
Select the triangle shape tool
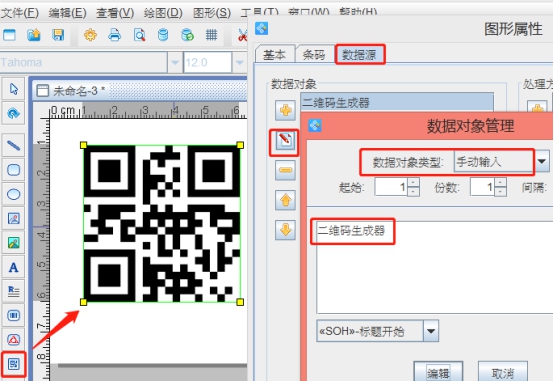13,340
